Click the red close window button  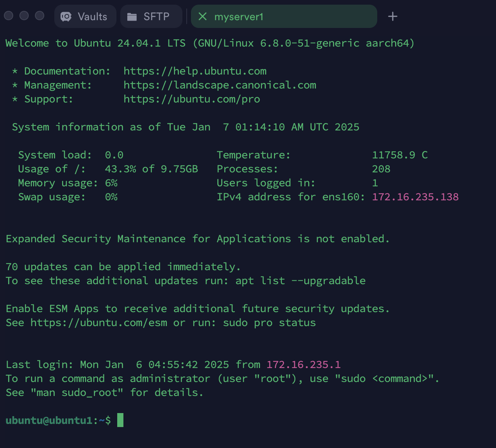pos(9,16)
